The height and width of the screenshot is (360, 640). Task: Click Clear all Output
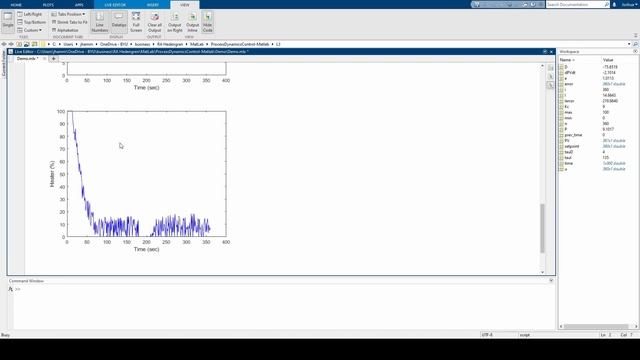tap(154, 22)
